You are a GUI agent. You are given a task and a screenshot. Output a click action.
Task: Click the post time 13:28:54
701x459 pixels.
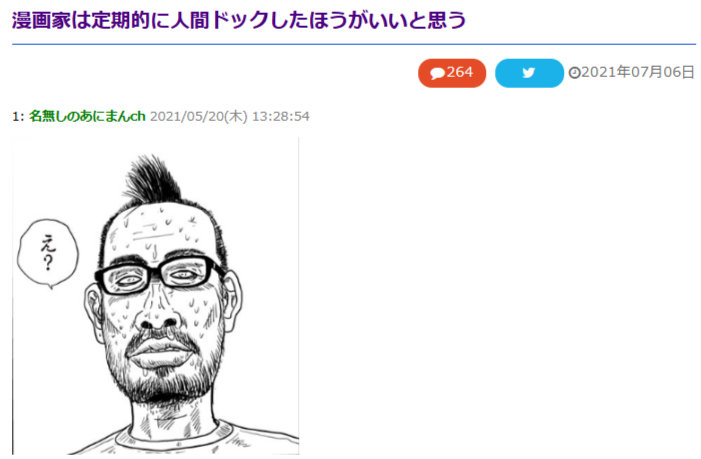(281, 117)
